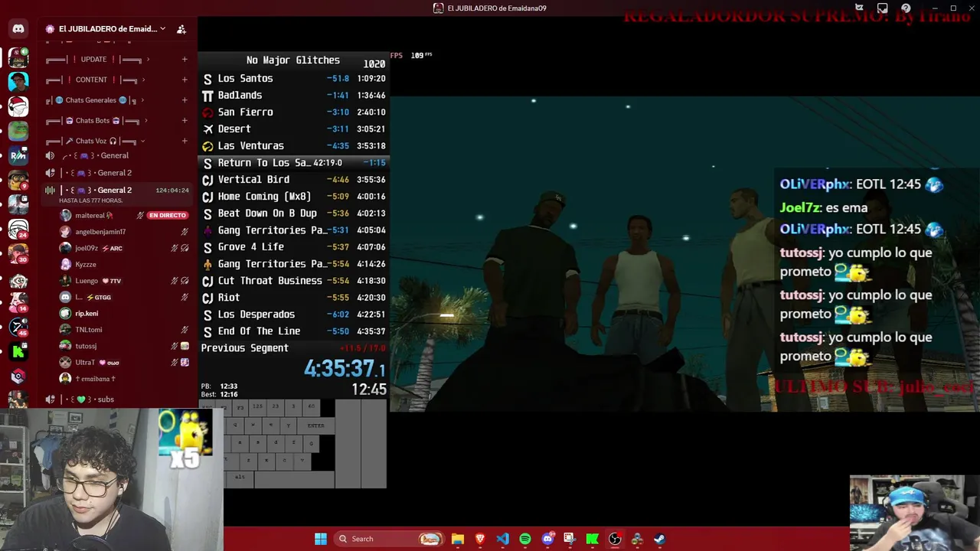Open Discord inbox icon in title bar
Screen dimensions: 980x551
(x=883, y=8)
